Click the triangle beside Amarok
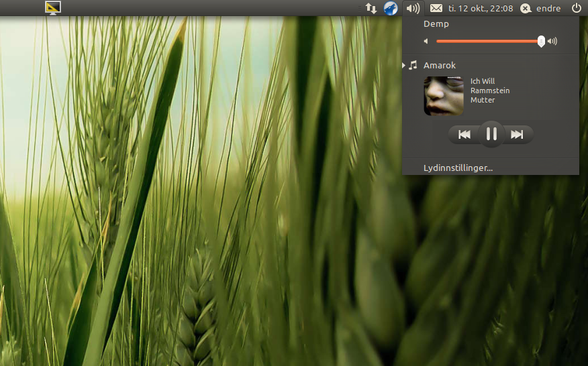 coord(403,66)
